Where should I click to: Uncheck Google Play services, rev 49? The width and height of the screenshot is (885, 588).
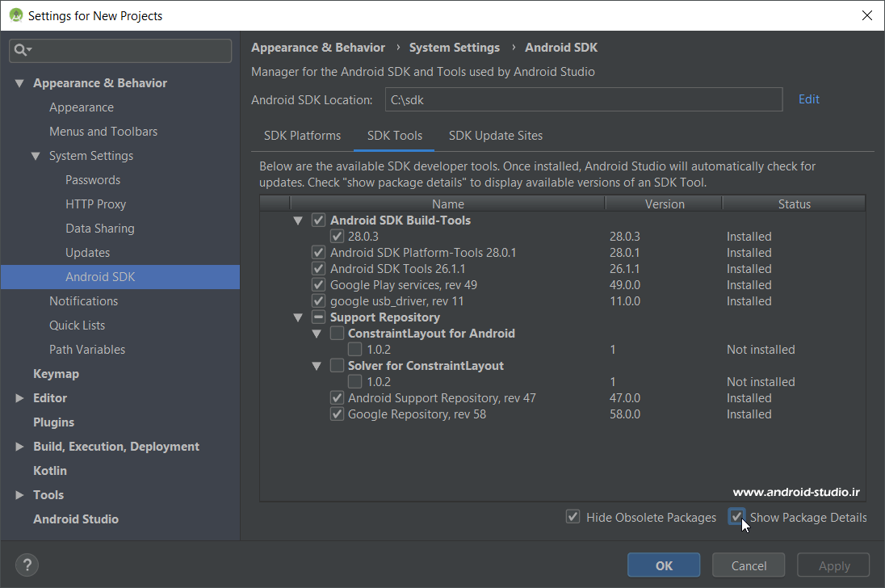coord(318,285)
